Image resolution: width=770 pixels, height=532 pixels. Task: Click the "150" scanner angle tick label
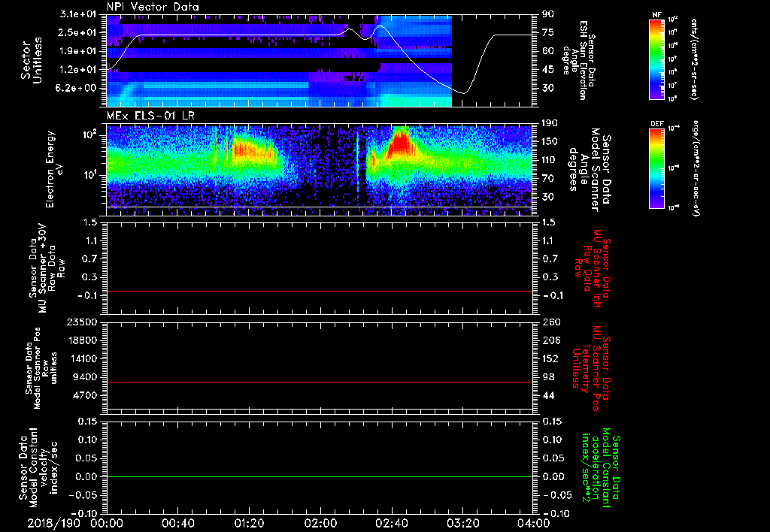(550, 142)
